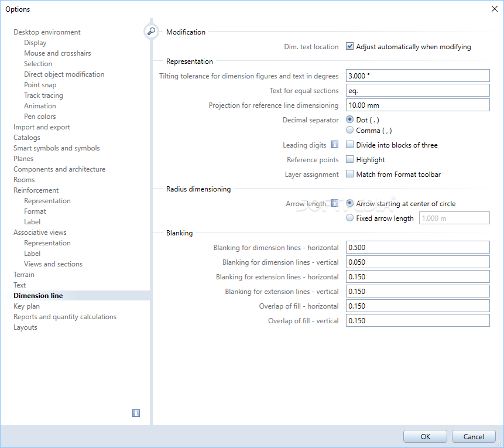Click info icon next to Leading digits

click(x=334, y=145)
